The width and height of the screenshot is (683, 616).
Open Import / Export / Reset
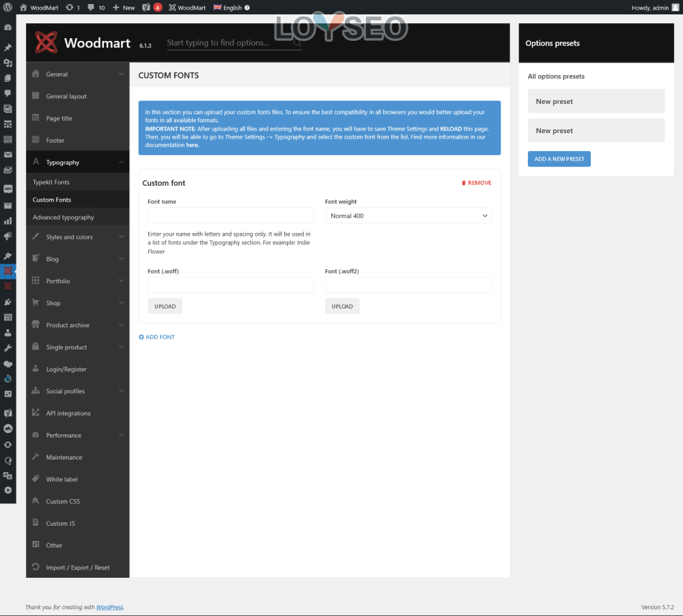[x=78, y=568]
